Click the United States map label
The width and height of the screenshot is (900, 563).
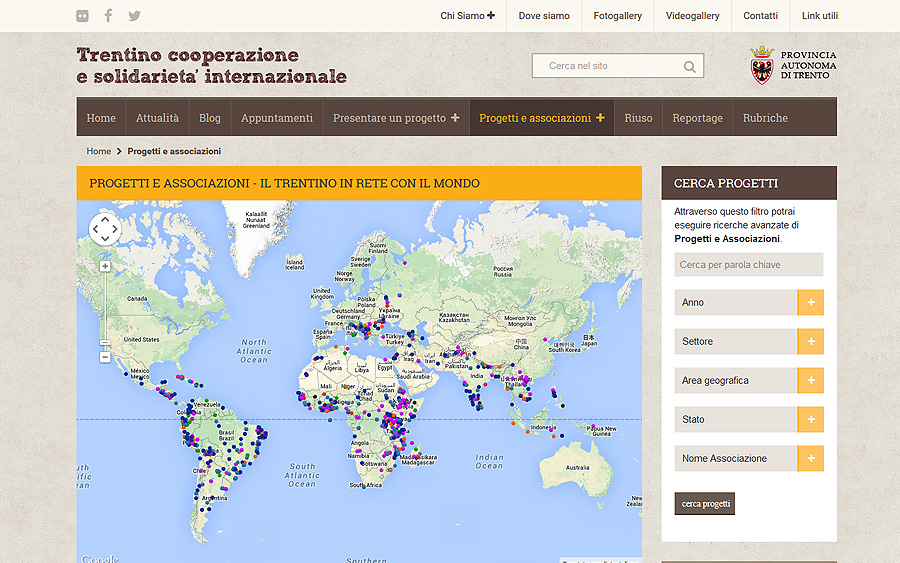point(141,339)
